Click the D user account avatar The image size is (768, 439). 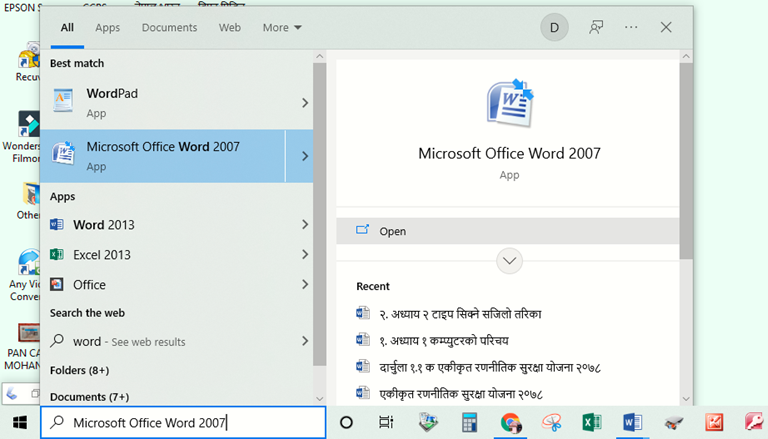tap(554, 27)
